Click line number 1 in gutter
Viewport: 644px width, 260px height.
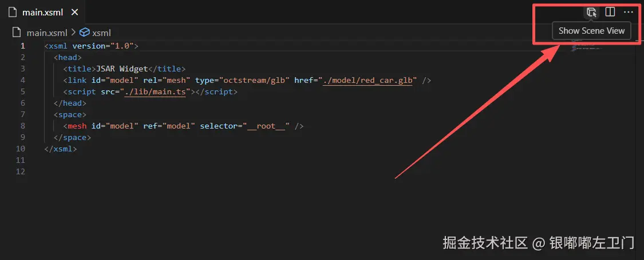pyautogui.click(x=22, y=46)
